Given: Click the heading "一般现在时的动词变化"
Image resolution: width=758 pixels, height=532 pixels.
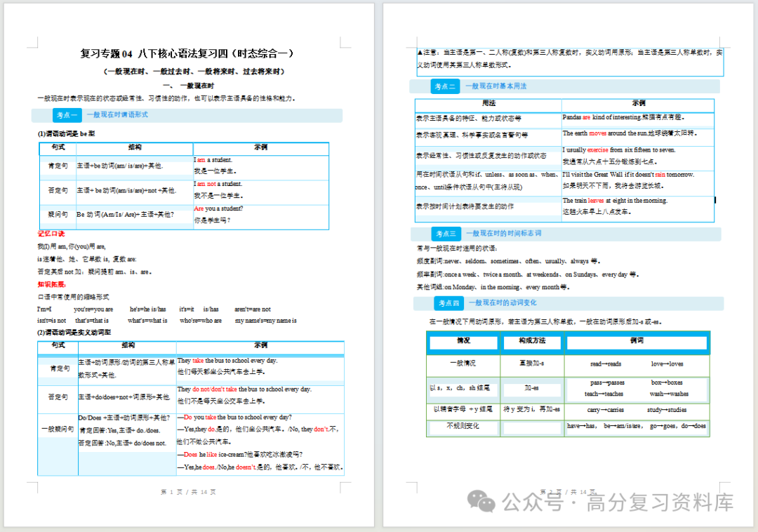Looking at the screenshot, I should pos(503,302).
